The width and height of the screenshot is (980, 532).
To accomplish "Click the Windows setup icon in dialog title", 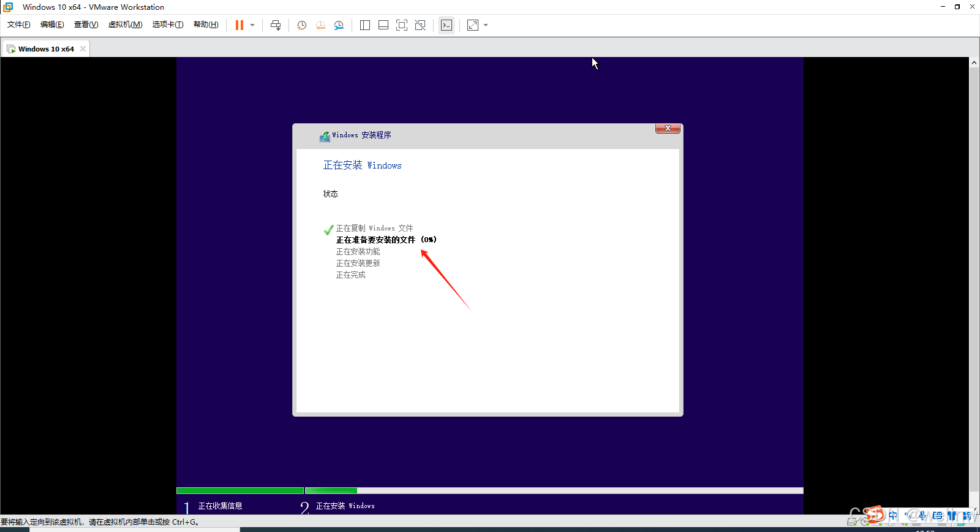I will pos(325,136).
